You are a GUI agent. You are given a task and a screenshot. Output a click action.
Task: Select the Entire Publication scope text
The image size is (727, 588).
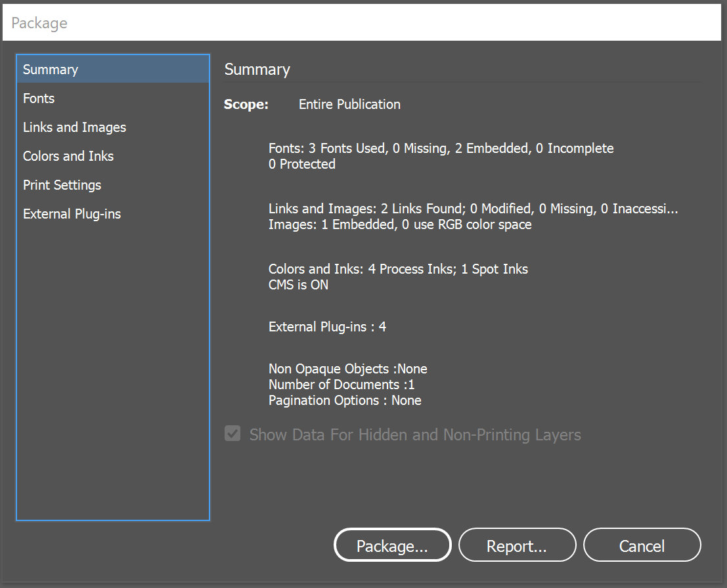coord(349,104)
